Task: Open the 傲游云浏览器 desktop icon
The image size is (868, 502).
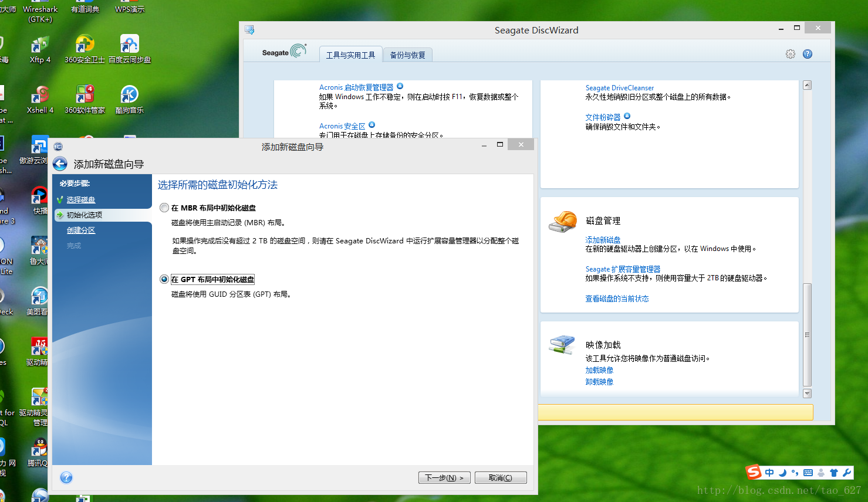Action: pyautogui.click(x=35, y=151)
